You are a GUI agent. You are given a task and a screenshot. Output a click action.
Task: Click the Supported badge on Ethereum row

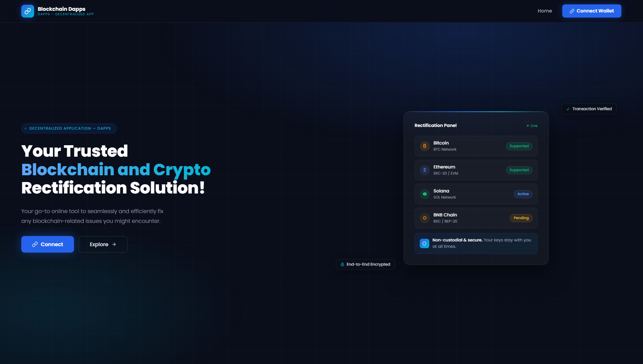tap(519, 170)
